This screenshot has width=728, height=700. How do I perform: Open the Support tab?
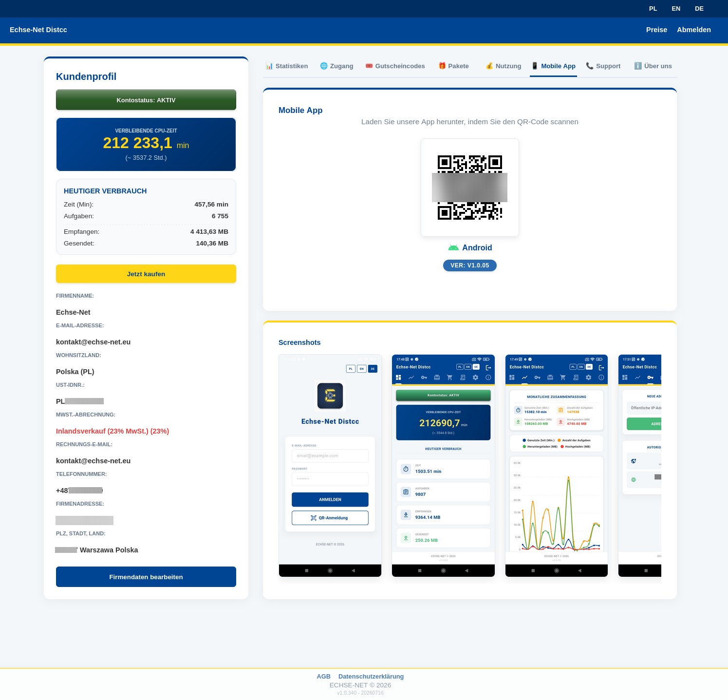[x=603, y=66]
